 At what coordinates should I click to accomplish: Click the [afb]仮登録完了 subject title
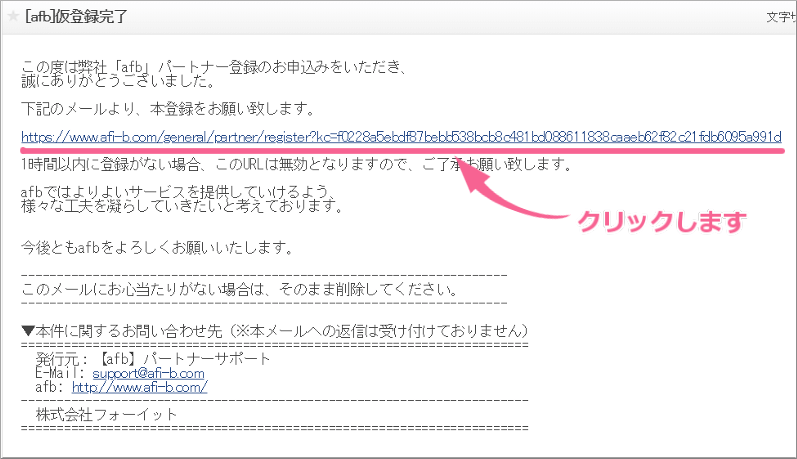pyautogui.click(x=76, y=17)
